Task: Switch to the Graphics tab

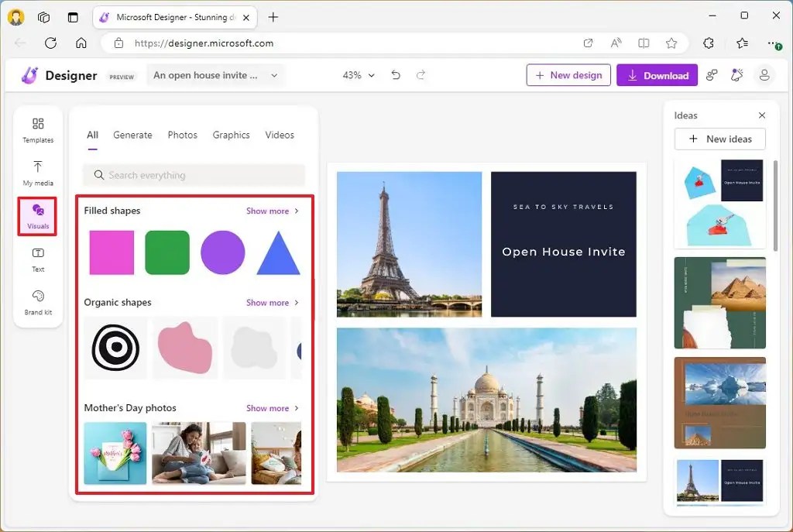Action: [231, 135]
